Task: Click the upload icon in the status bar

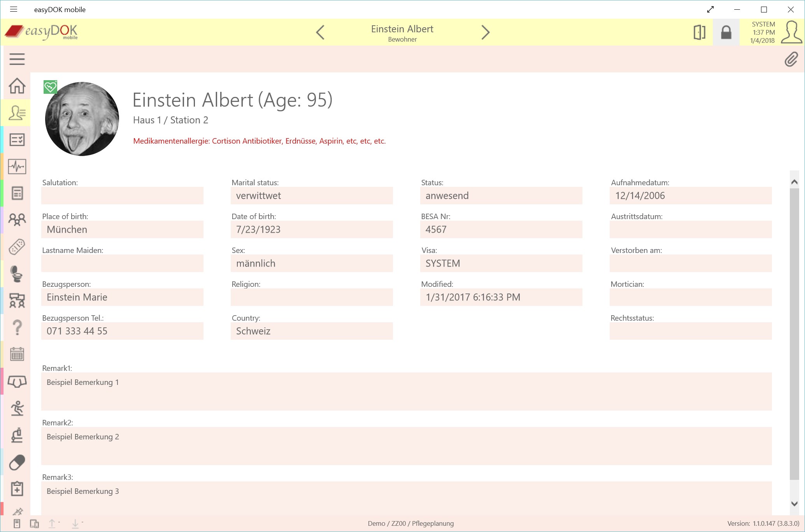Action: (x=52, y=523)
